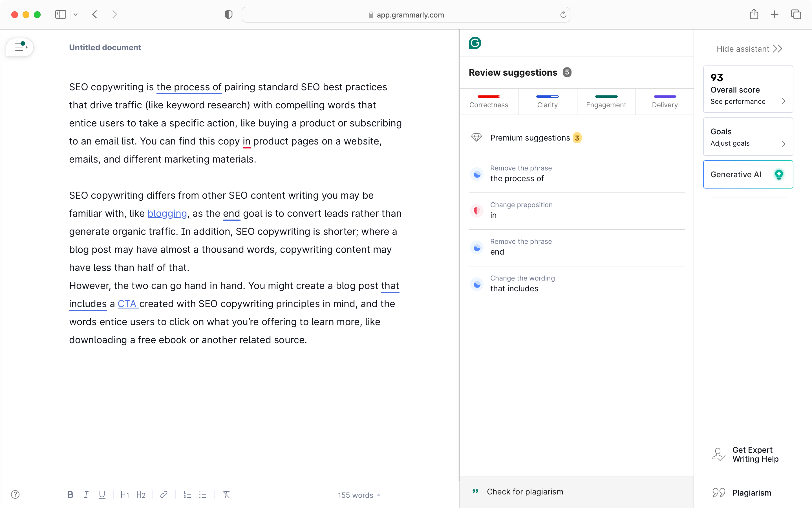Open Safari sidebar toggle

[x=60, y=14]
